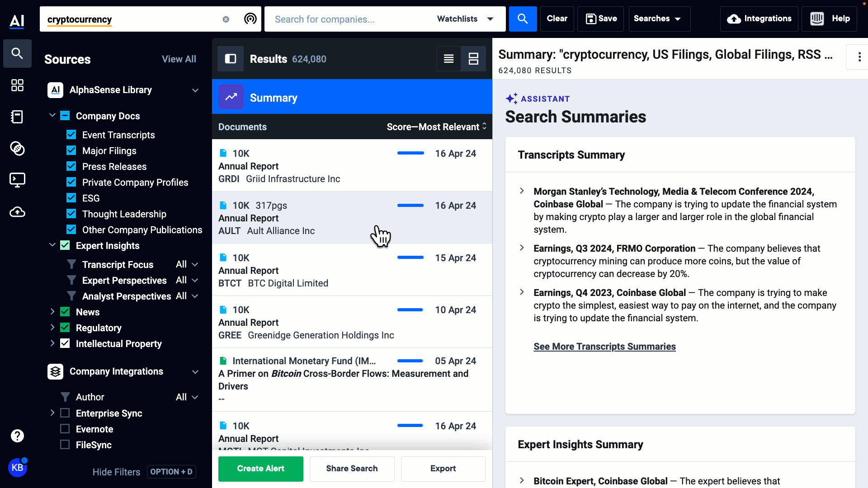
Task: Click the Export button
Action: (x=443, y=469)
